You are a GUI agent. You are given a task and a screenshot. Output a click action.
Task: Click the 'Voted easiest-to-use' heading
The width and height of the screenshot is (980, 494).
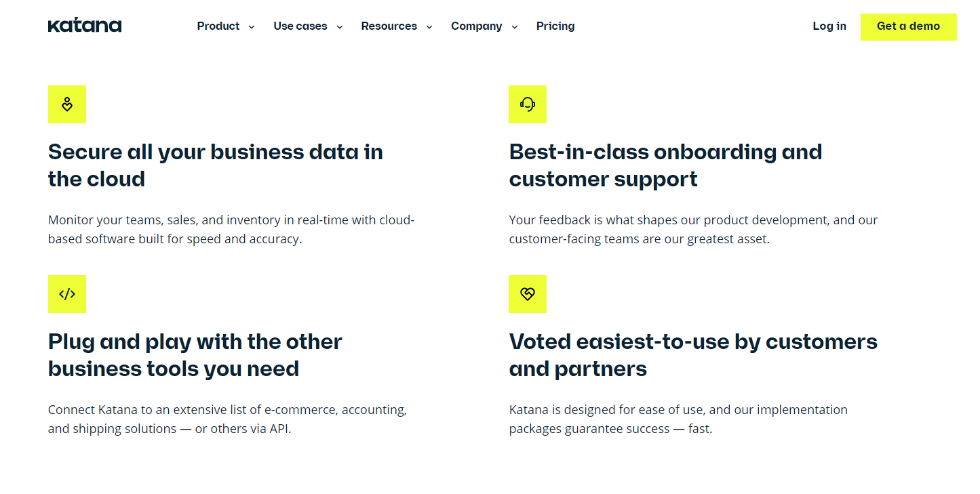[693, 355]
